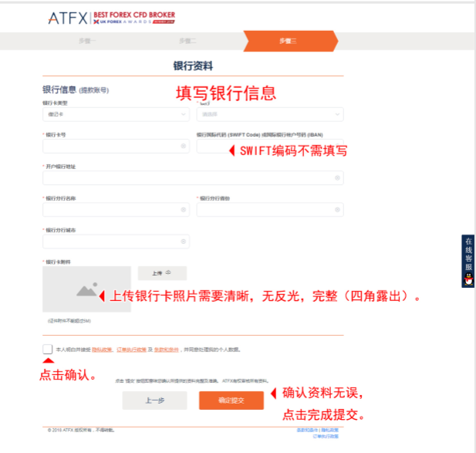Open the terms and conditions link by the checkbox
Image resolution: width=476 pixels, height=453 pixels.
point(167,350)
